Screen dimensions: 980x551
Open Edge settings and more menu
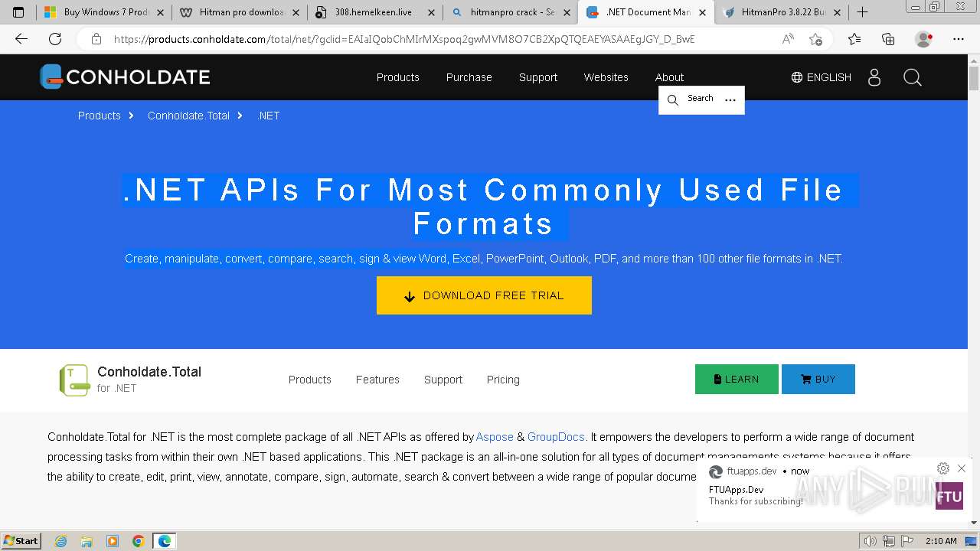click(x=959, y=39)
